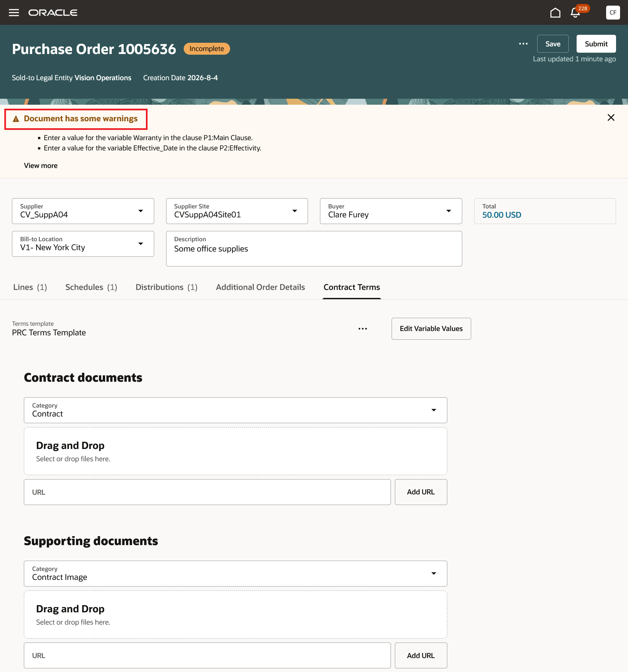Expand View more warnings
Viewport: 628px width, 672px height.
tap(40, 166)
